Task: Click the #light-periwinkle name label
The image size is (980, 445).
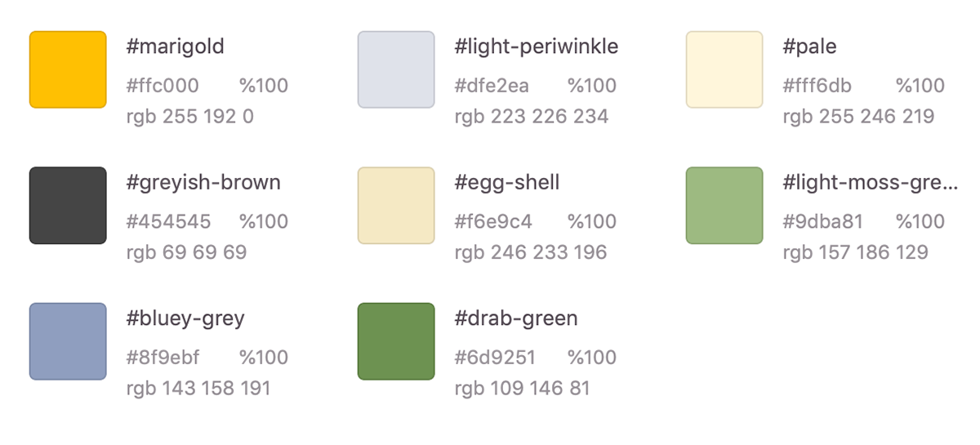Action: pyautogui.click(x=537, y=47)
